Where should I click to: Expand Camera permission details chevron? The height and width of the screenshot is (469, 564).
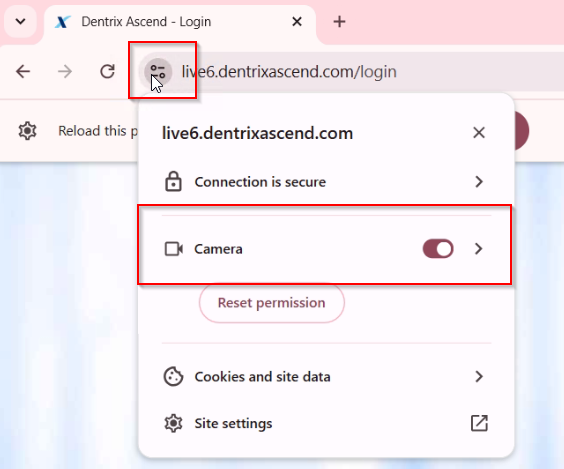pyautogui.click(x=478, y=249)
